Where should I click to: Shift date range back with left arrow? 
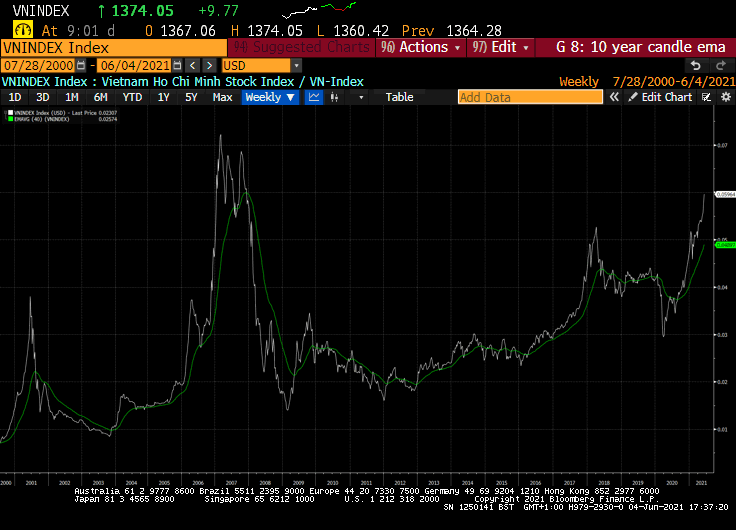[192, 66]
